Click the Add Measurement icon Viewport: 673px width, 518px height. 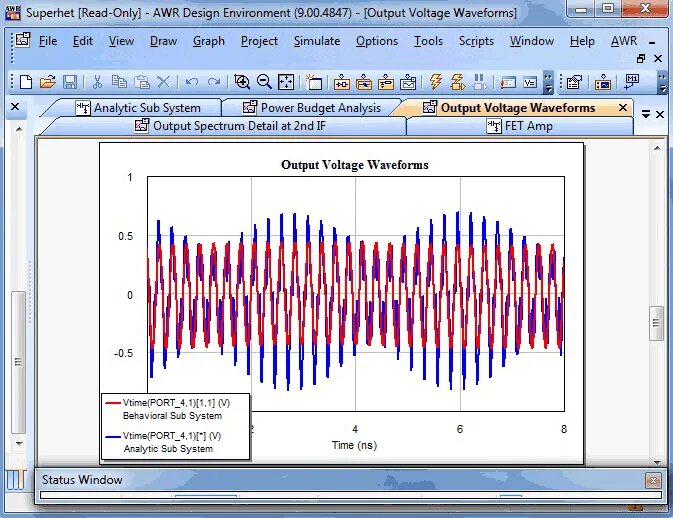(x=603, y=82)
